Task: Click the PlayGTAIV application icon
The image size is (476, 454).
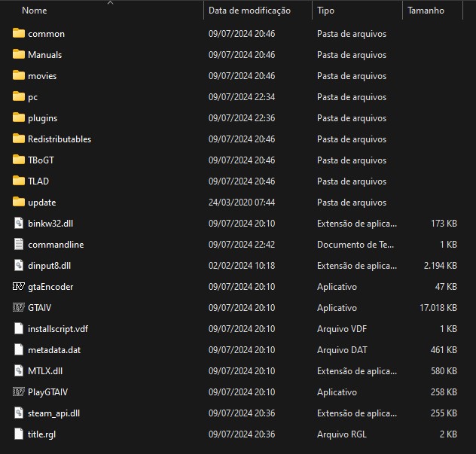Action: (19, 392)
